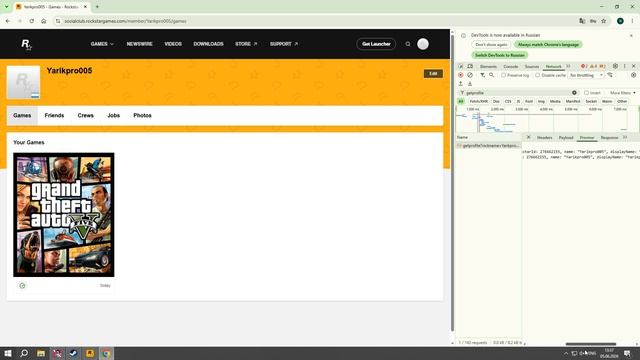Switch to the Photos profile tab
The width and height of the screenshot is (640, 360).
[x=142, y=116]
